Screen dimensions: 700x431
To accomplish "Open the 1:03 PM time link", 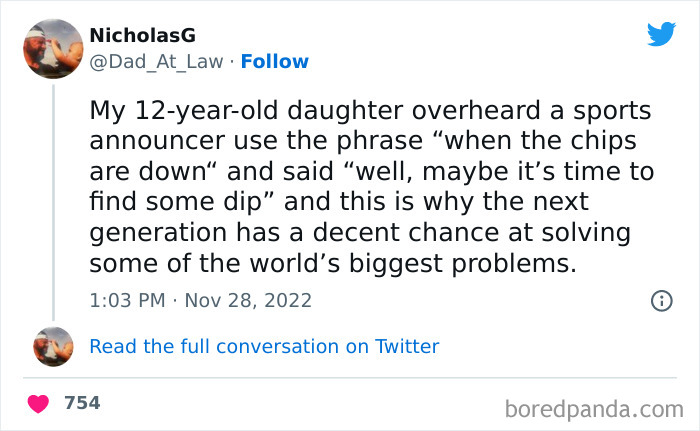I will pyautogui.click(x=125, y=300).
